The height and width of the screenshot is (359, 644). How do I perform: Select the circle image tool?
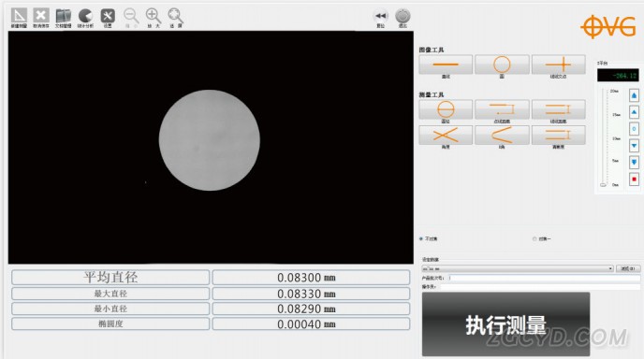[x=502, y=65]
